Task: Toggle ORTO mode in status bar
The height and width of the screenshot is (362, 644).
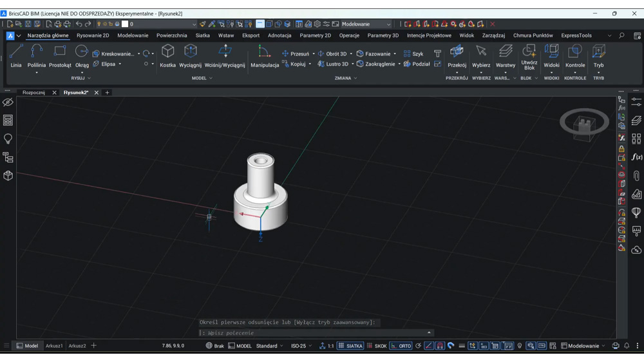Action: [x=401, y=346]
